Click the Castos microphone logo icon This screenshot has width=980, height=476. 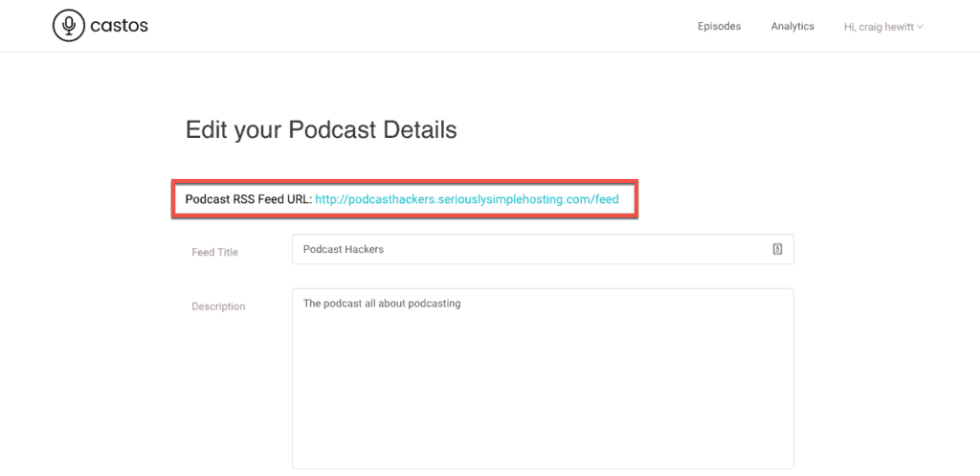67,26
